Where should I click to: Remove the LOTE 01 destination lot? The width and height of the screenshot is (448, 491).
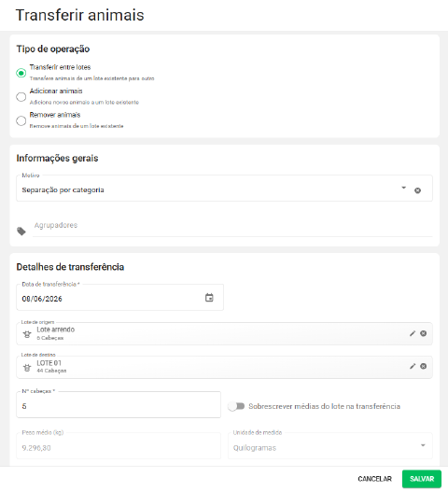click(423, 366)
